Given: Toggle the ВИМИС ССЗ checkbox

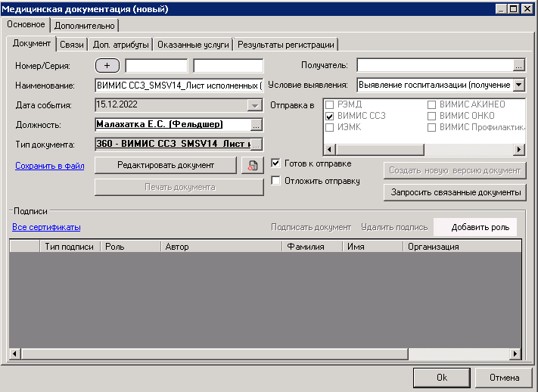Looking at the screenshot, I should coord(329,116).
